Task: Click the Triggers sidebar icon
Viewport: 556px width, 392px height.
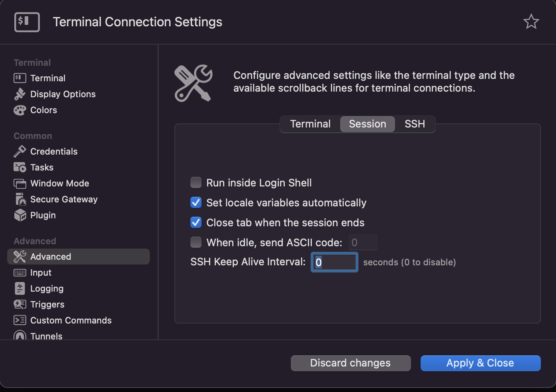Action: (20, 304)
